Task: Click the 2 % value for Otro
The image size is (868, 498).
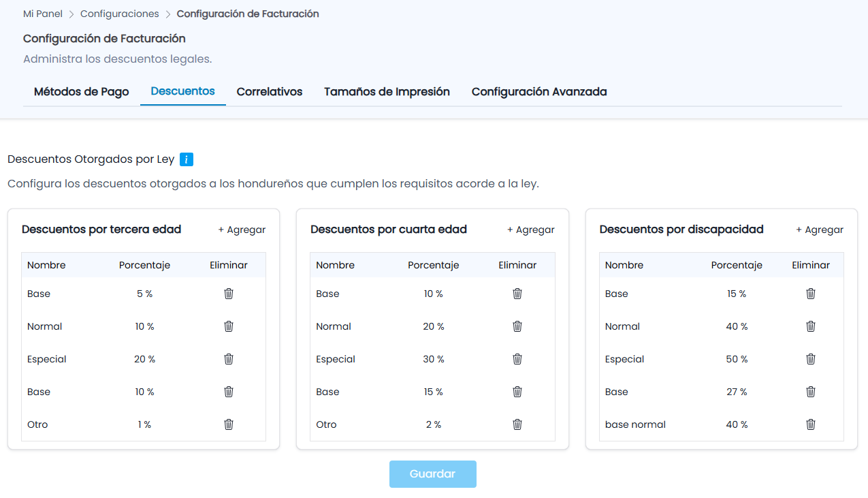Action: click(434, 424)
